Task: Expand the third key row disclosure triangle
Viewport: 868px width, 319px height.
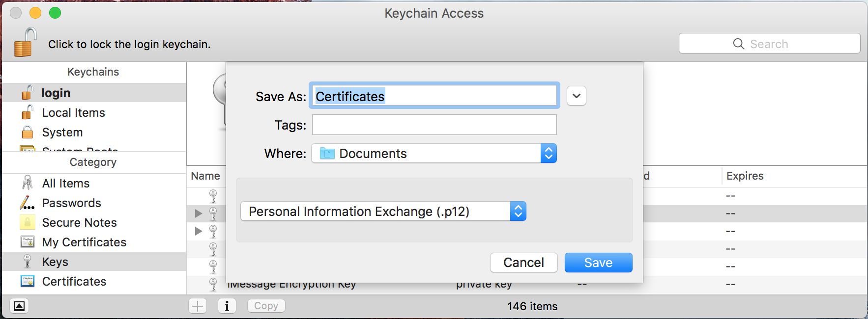Action: coord(199,231)
